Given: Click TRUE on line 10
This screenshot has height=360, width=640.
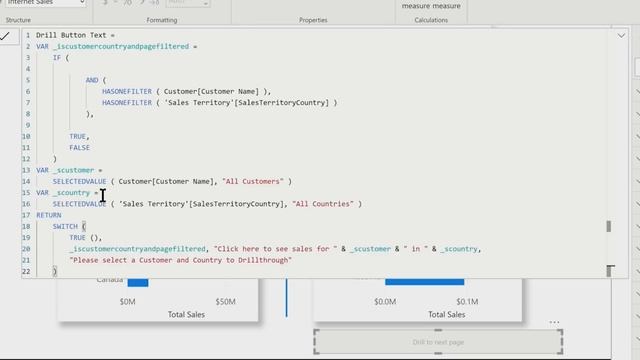Looking at the screenshot, I should click(78, 136).
